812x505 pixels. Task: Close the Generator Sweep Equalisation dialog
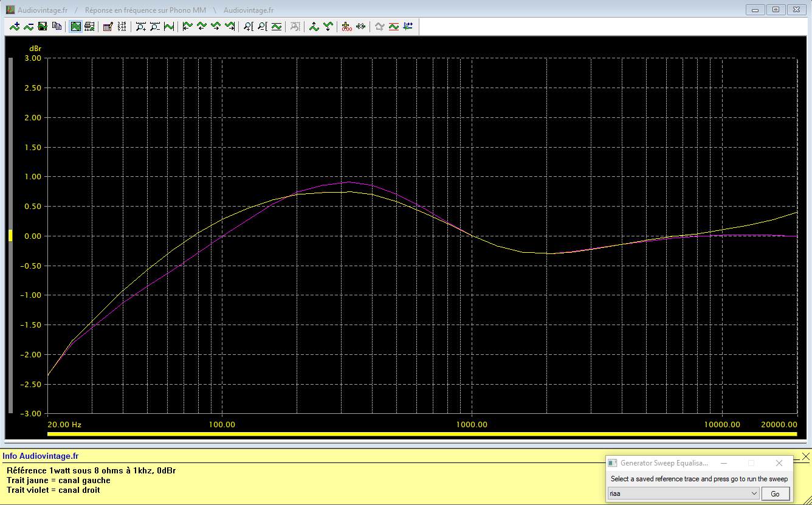point(779,463)
